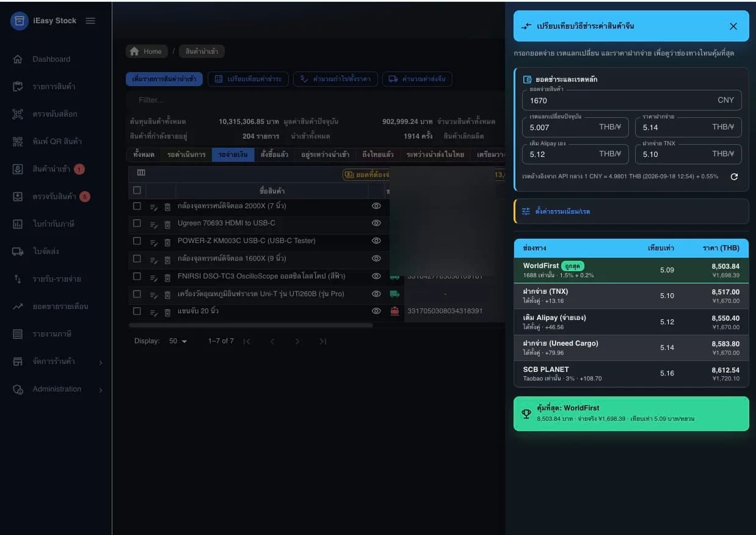Close the payment comparison panel
This screenshot has height=535, width=756.
(733, 26)
